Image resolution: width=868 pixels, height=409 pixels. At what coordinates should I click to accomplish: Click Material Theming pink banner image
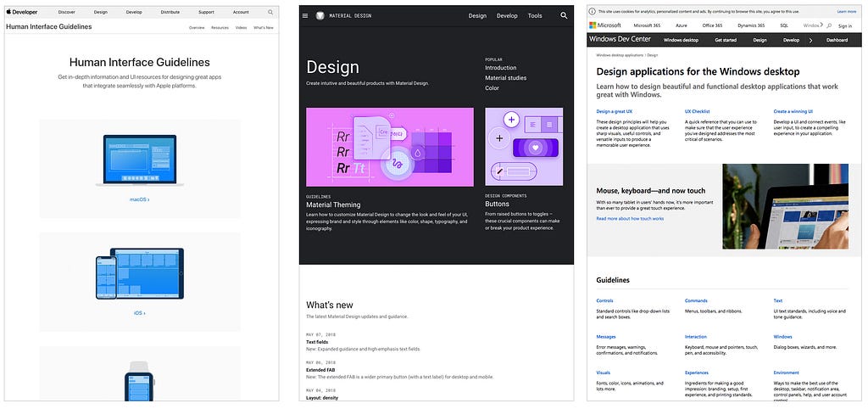click(390, 147)
